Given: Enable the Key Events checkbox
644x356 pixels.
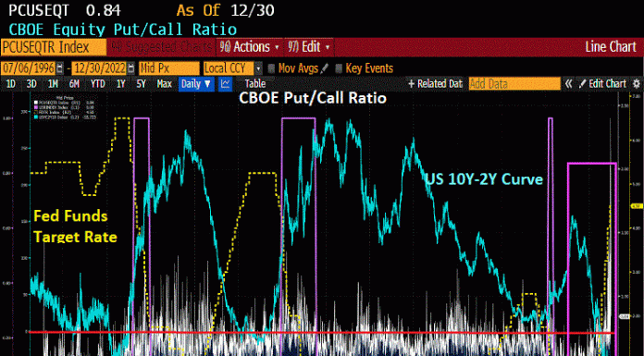Looking at the screenshot, I should pos(339,68).
